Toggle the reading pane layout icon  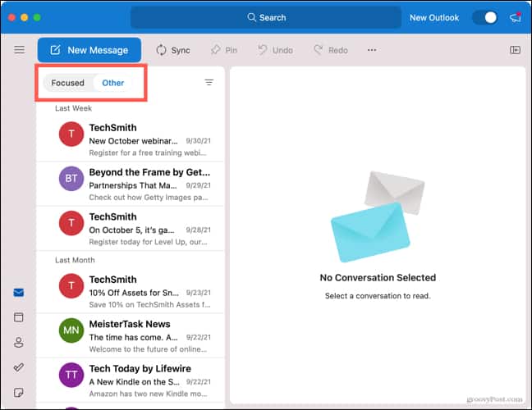click(515, 50)
